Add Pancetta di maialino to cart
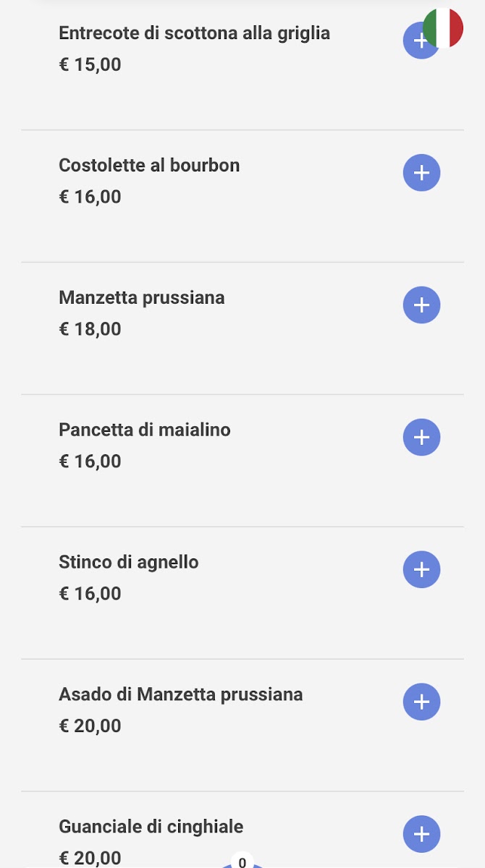The height and width of the screenshot is (868, 485). [421, 438]
